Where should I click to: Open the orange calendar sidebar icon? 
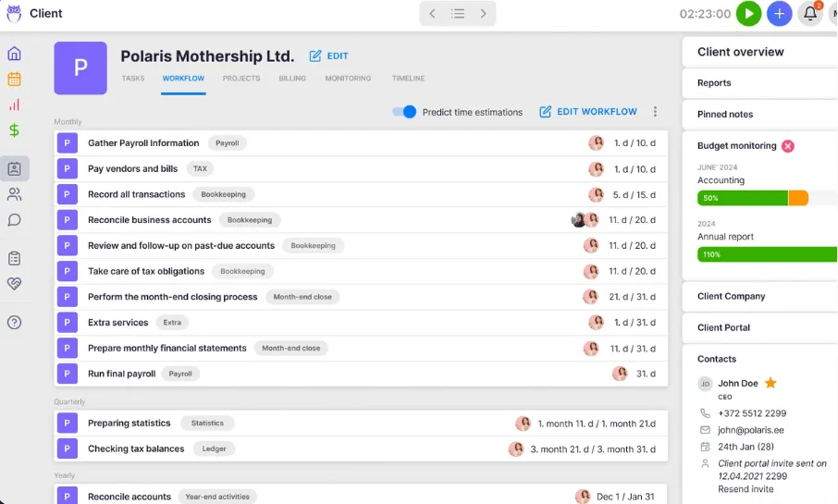15,80
